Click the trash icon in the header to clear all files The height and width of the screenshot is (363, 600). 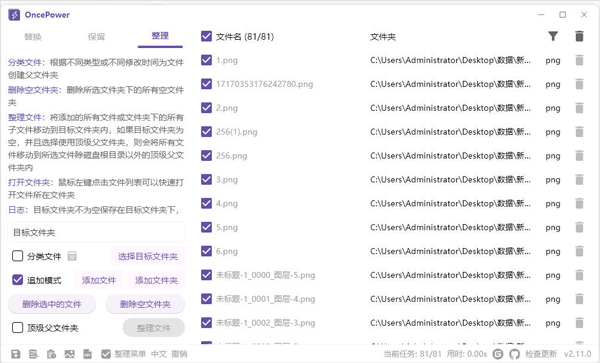pyautogui.click(x=579, y=36)
